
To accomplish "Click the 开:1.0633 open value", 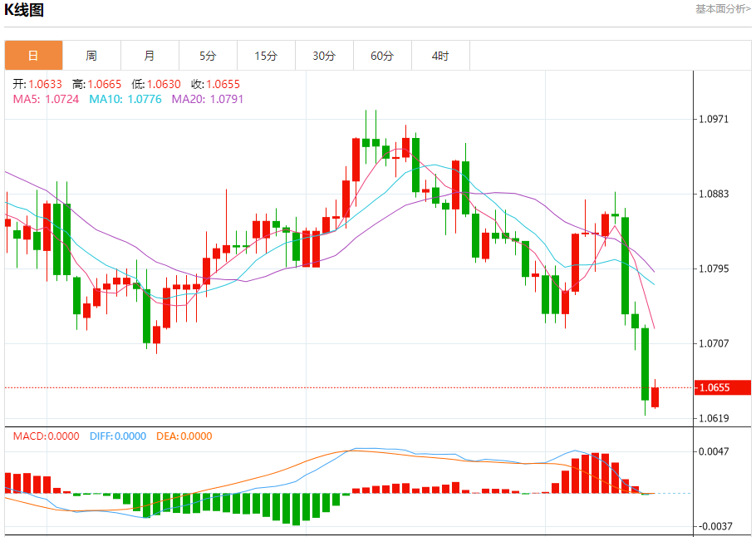I will (37, 84).
